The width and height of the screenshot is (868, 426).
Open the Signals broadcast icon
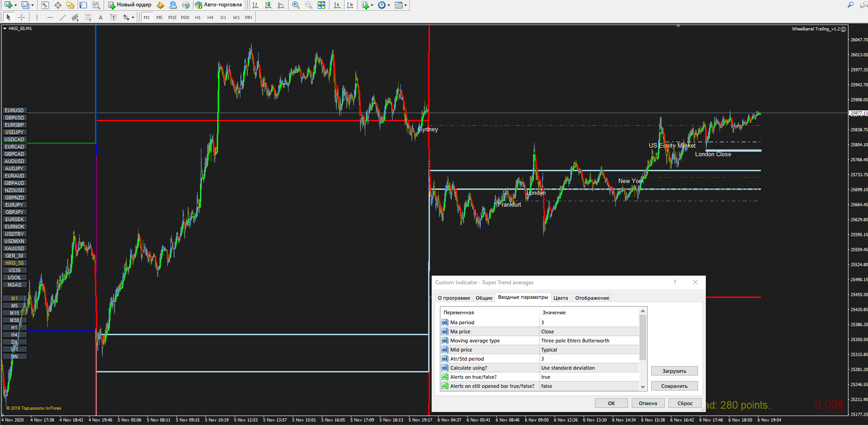click(x=186, y=5)
